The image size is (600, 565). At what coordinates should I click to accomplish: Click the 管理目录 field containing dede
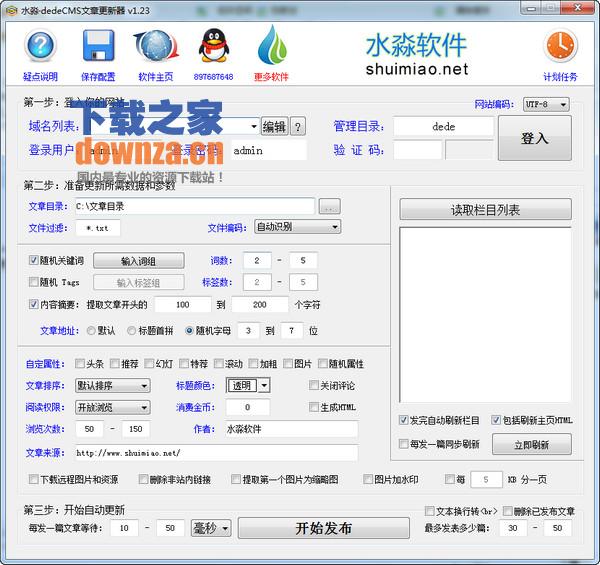click(x=443, y=127)
